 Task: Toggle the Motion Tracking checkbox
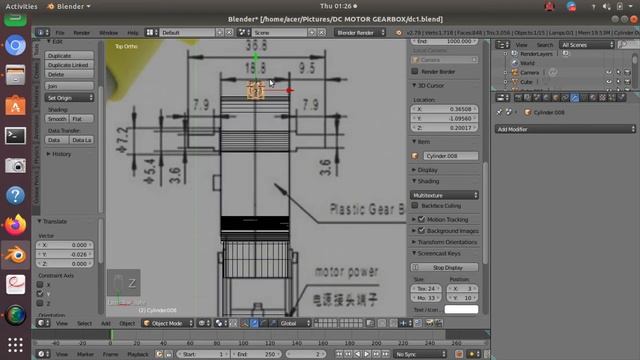[x=422, y=219]
